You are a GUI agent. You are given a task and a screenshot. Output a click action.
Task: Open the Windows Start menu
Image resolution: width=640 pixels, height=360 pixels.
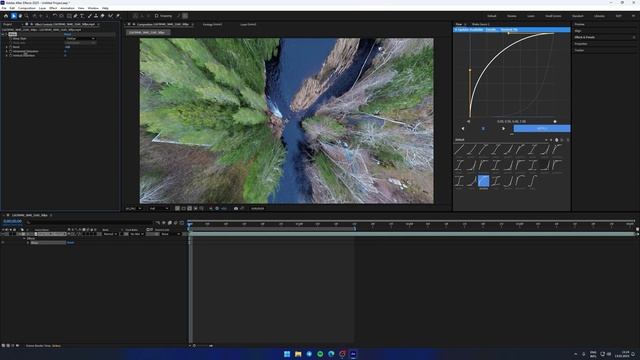click(287, 354)
